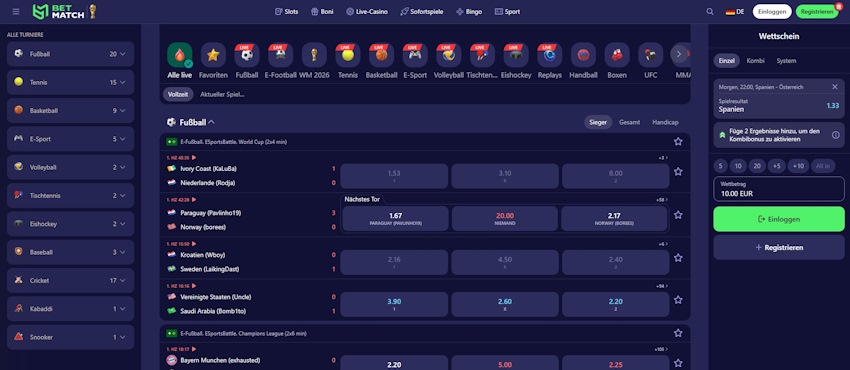Click the betslip Registrieren button
850x370 pixels.
click(x=778, y=248)
